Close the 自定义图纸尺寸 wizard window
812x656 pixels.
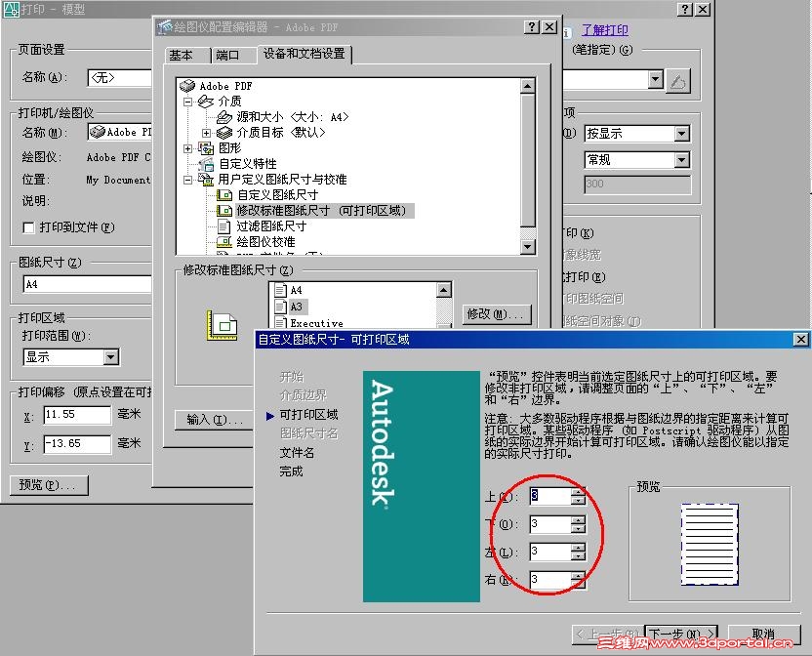pos(800,340)
